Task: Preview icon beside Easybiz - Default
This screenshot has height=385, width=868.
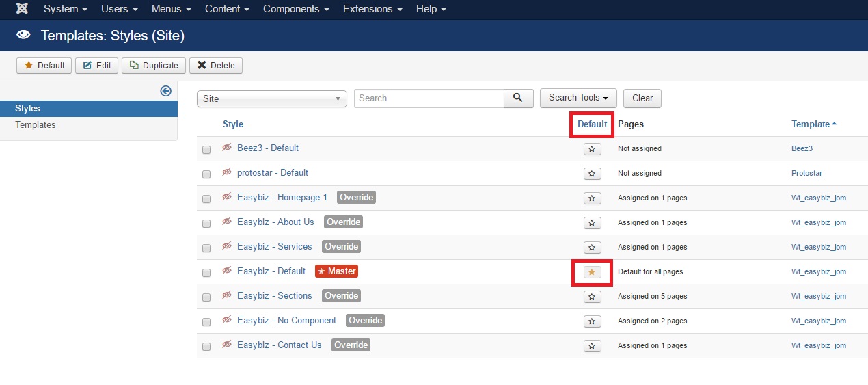Action: click(x=227, y=271)
